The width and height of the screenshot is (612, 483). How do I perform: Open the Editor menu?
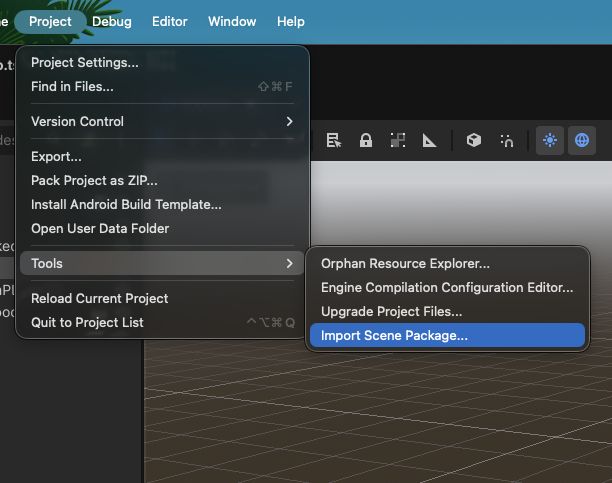(169, 21)
